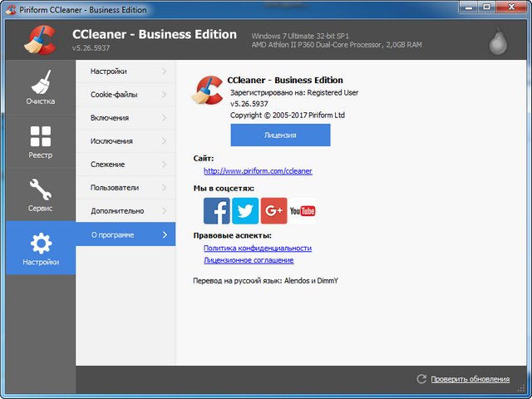Click chevron next to О программе row
Screen dimensions: 532x399
click(165, 234)
